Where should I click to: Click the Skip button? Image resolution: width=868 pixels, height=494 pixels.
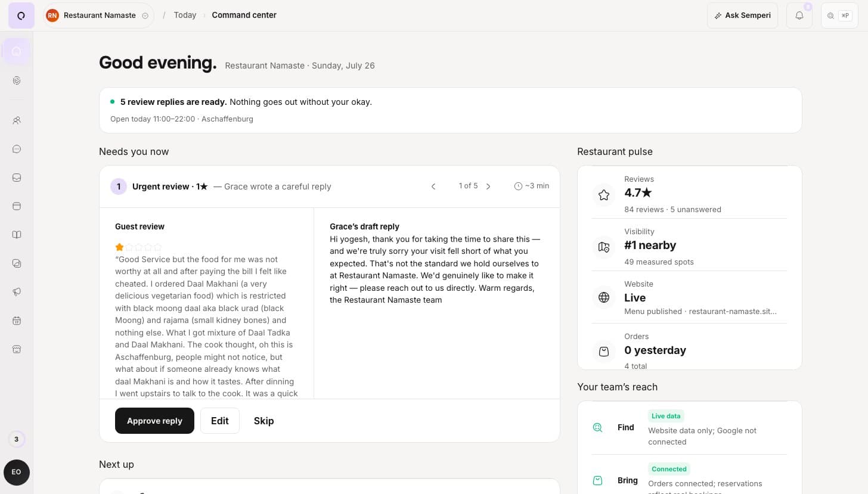[263, 421]
